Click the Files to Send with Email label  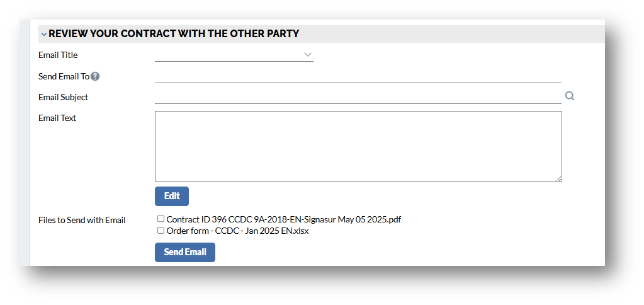click(82, 220)
